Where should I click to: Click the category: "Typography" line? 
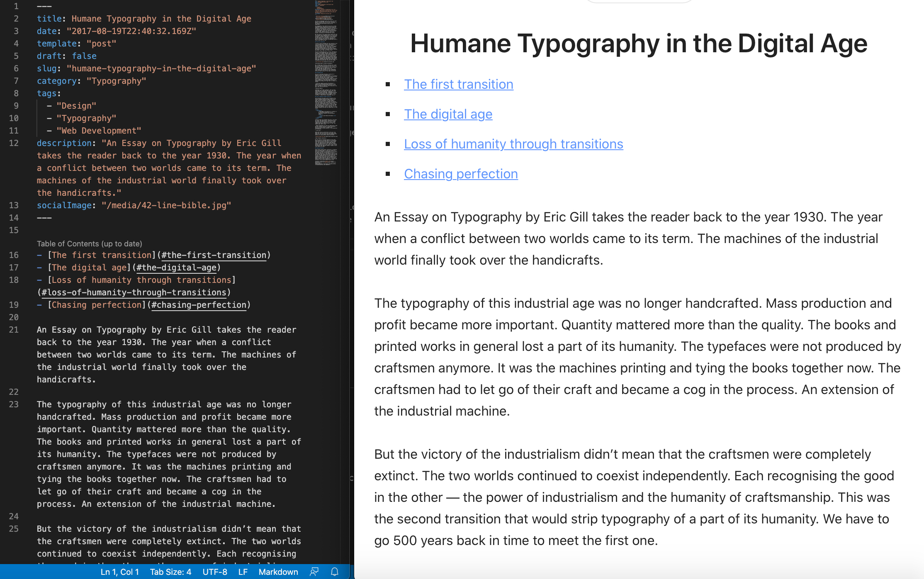(92, 81)
